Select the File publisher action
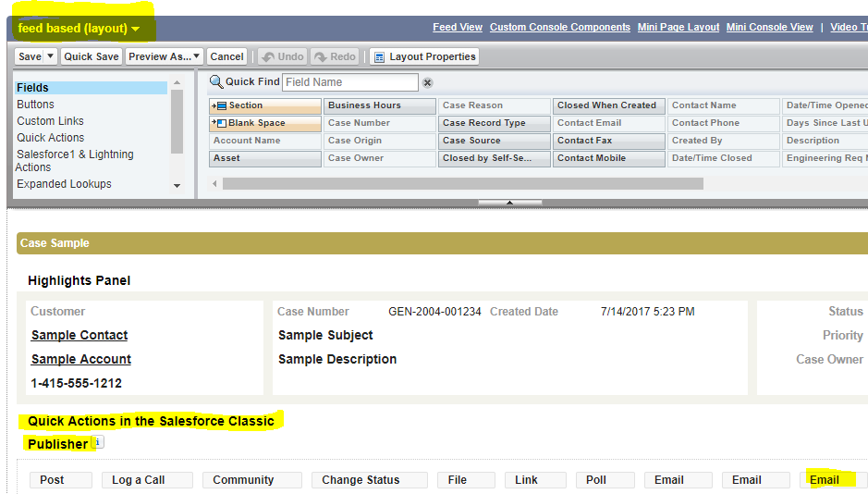 466,479
